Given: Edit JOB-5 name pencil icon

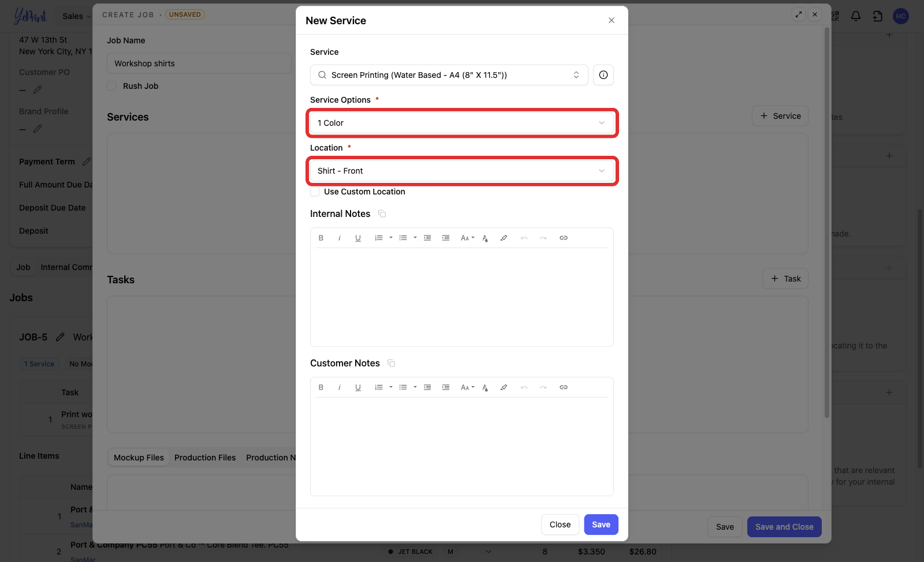Looking at the screenshot, I should point(60,337).
